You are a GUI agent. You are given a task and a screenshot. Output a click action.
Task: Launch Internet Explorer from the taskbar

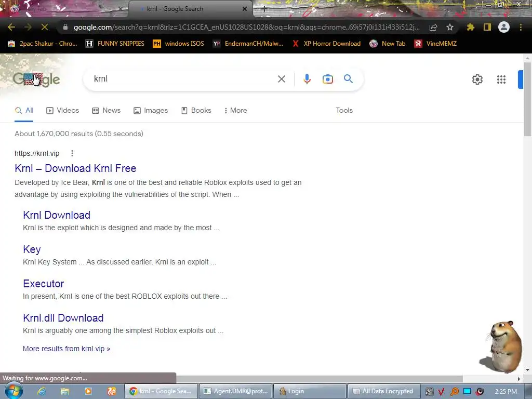(x=42, y=391)
